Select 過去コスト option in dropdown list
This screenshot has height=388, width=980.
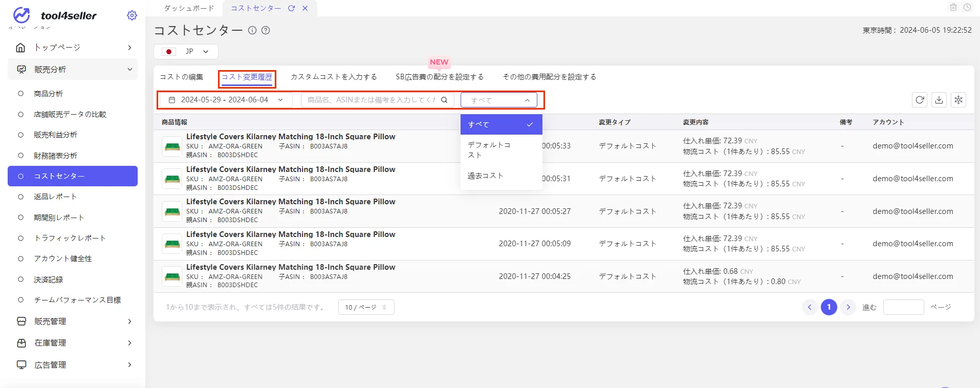coord(502,176)
